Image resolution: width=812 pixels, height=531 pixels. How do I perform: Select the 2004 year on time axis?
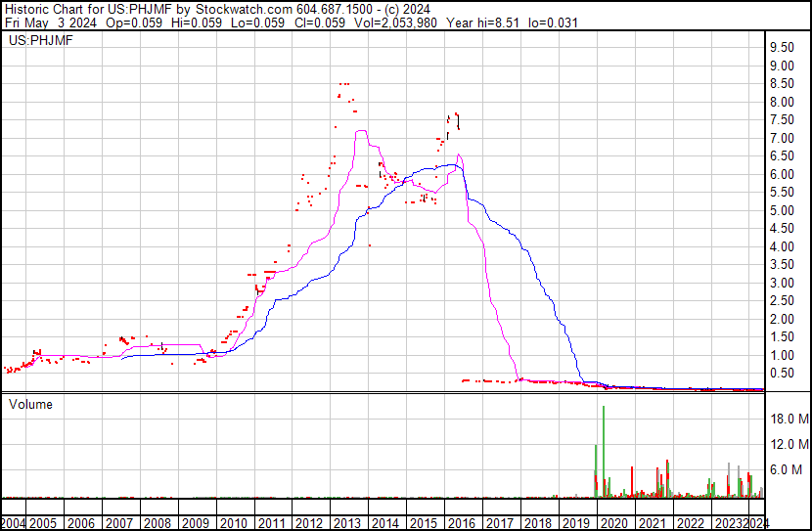pyautogui.click(x=13, y=524)
